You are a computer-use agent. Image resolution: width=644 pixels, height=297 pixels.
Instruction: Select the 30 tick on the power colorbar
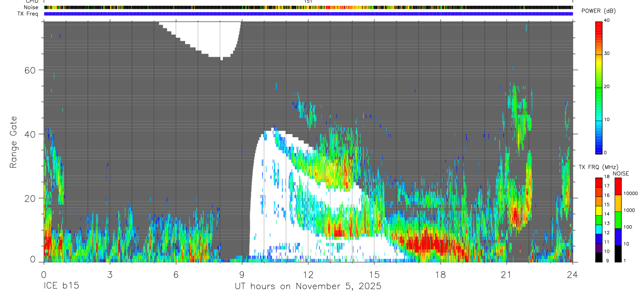(x=608, y=54)
